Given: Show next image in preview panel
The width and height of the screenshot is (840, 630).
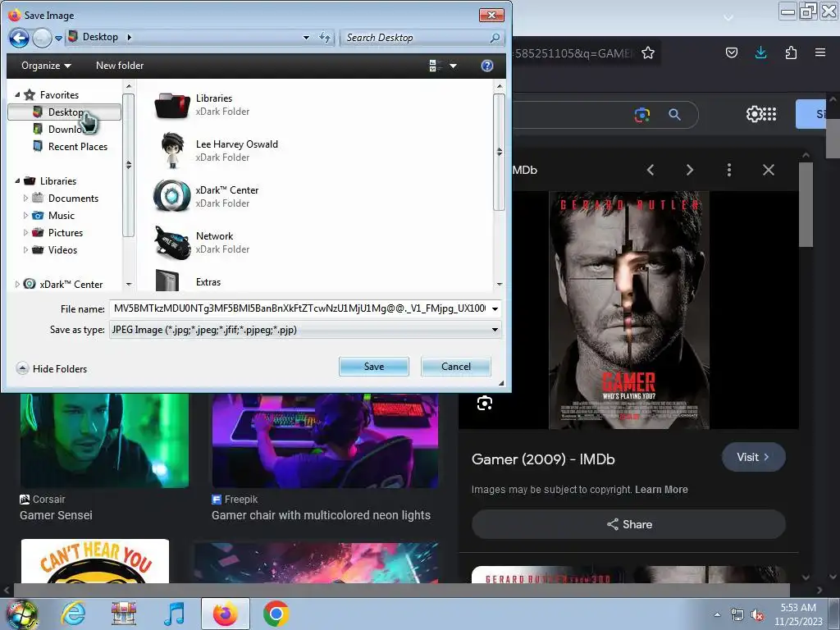Looking at the screenshot, I should (x=689, y=170).
